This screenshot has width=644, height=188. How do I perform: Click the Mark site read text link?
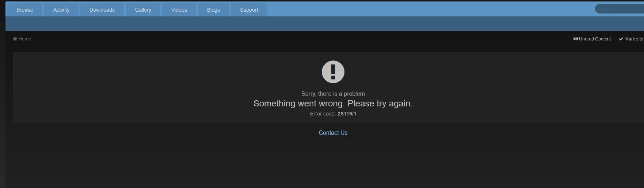tap(634, 39)
